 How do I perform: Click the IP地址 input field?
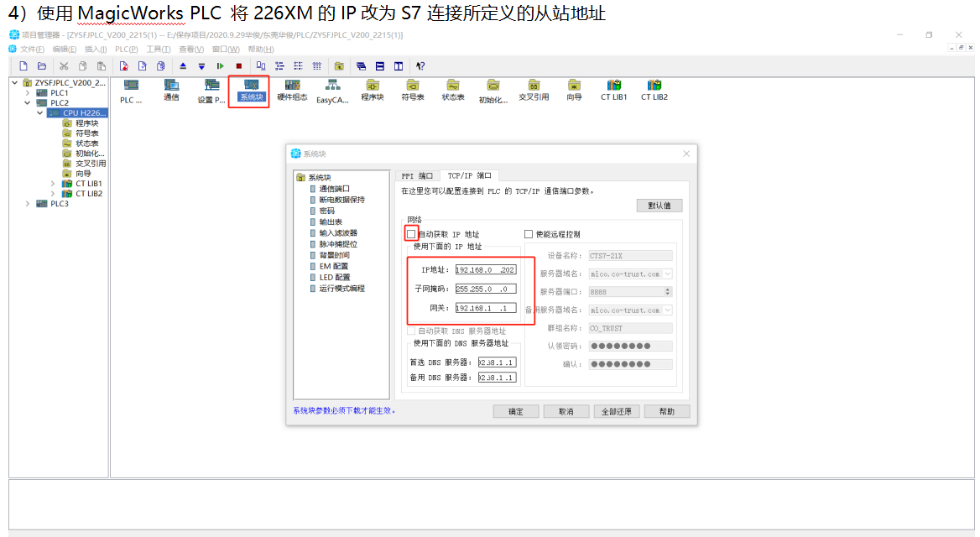(x=486, y=270)
